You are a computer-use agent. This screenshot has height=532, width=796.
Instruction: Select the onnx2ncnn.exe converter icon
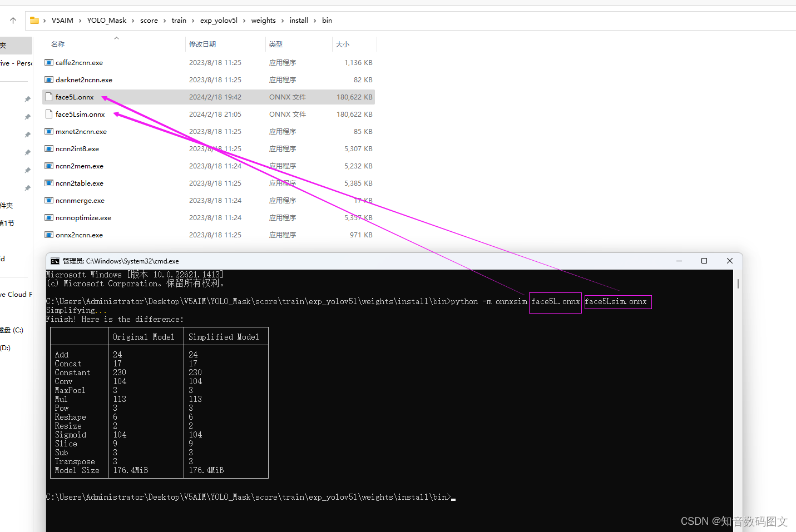click(x=48, y=235)
